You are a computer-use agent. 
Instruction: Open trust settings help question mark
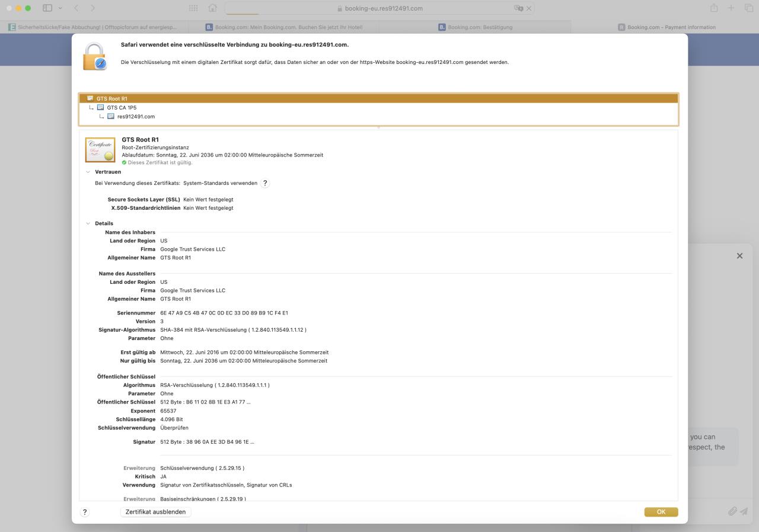pos(265,183)
